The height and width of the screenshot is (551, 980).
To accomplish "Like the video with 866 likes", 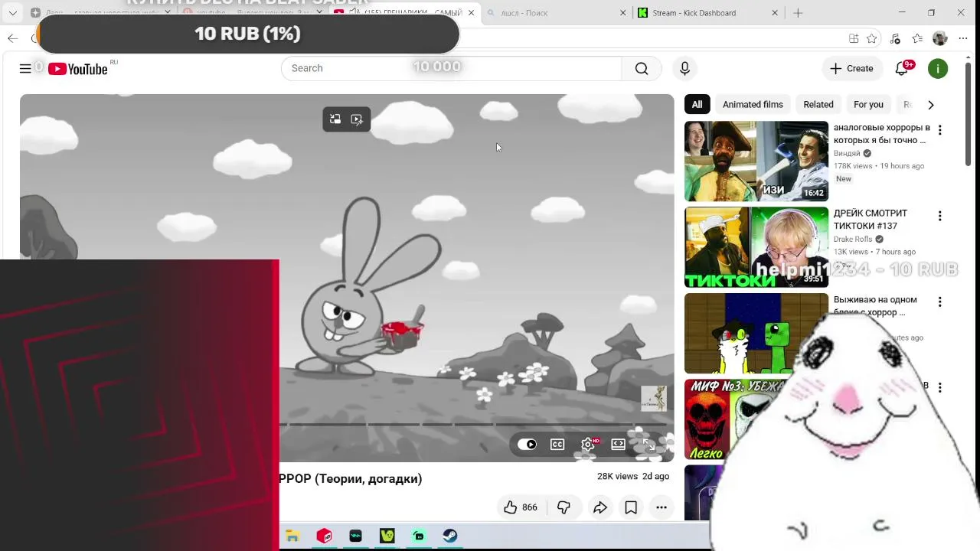I will pos(521,507).
